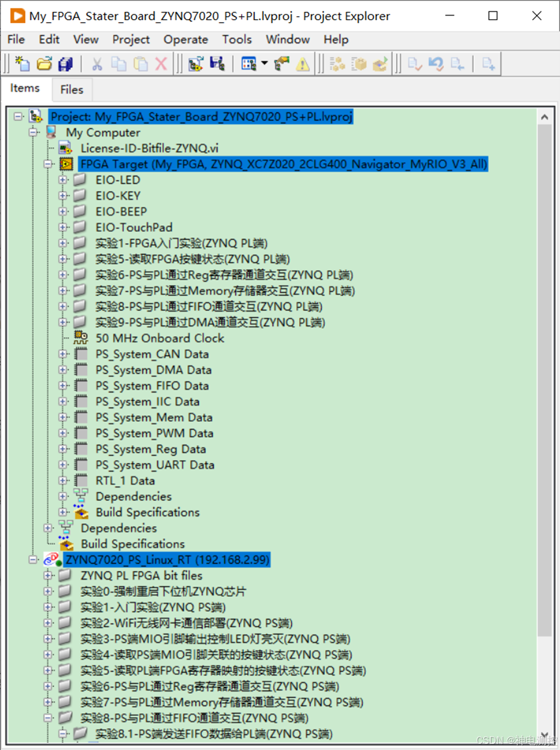Click the red X Delete toolbar icon

161,64
